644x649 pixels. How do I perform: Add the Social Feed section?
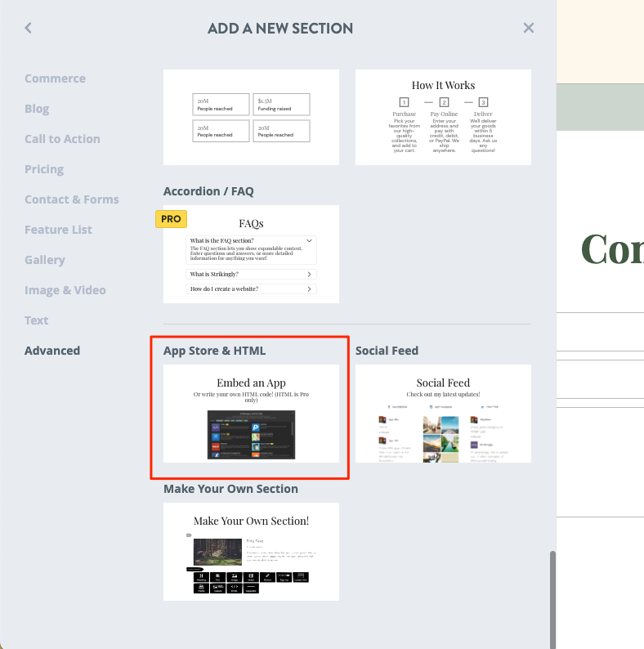pos(443,414)
